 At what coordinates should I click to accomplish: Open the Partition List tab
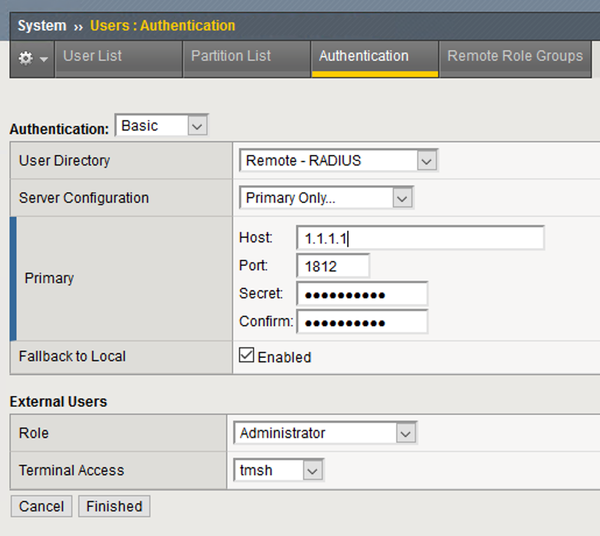click(231, 56)
